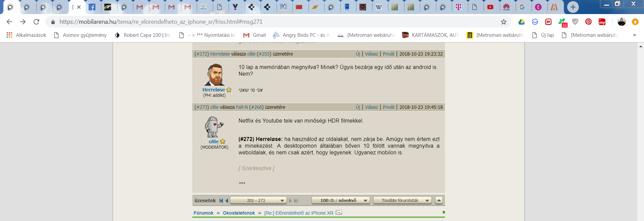Click Privát on message #273

pos(389,107)
